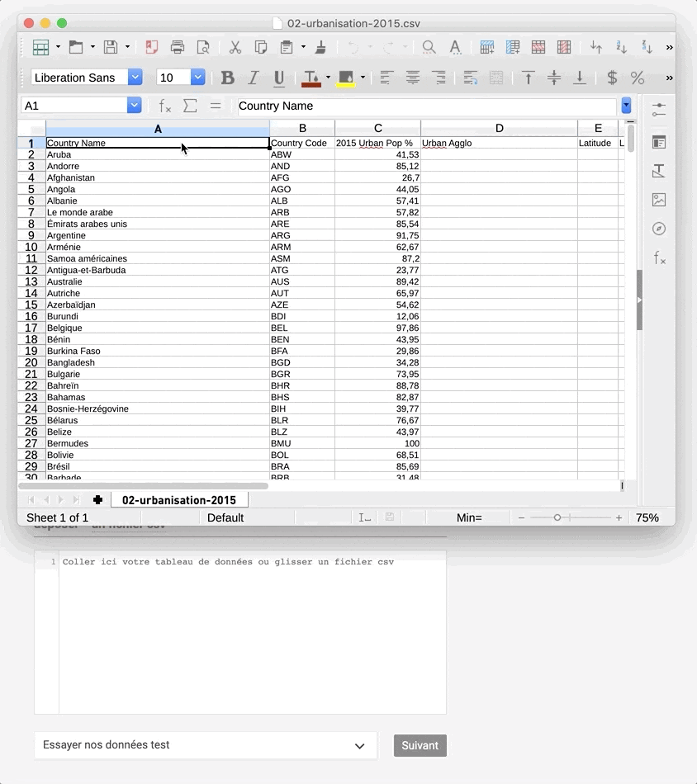The image size is (697, 784).
Task: Open the sidebar settings menu
Action: coord(659,110)
